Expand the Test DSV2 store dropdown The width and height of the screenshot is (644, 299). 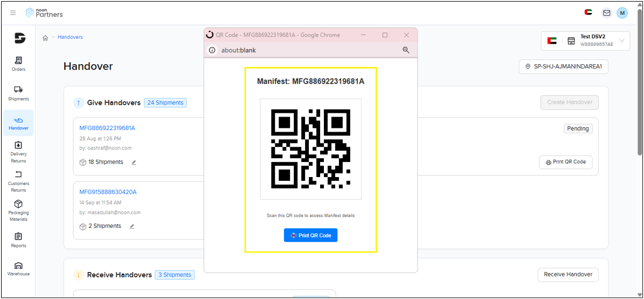pos(585,41)
